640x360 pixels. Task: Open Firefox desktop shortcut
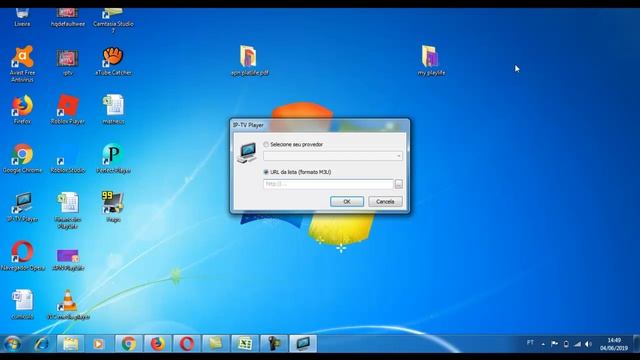click(x=22, y=109)
